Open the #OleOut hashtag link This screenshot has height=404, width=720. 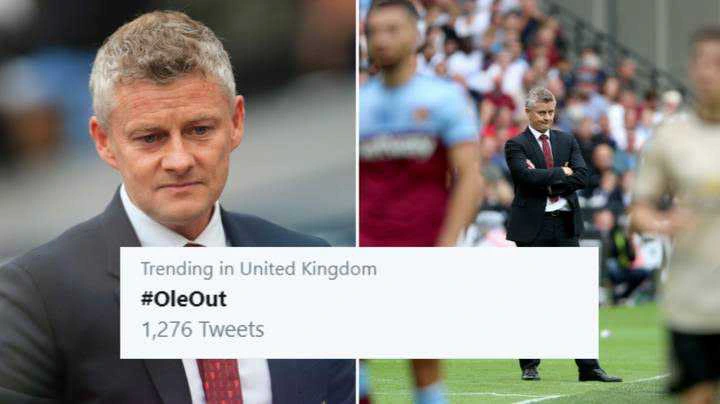pyautogui.click(x=183, y=299)
